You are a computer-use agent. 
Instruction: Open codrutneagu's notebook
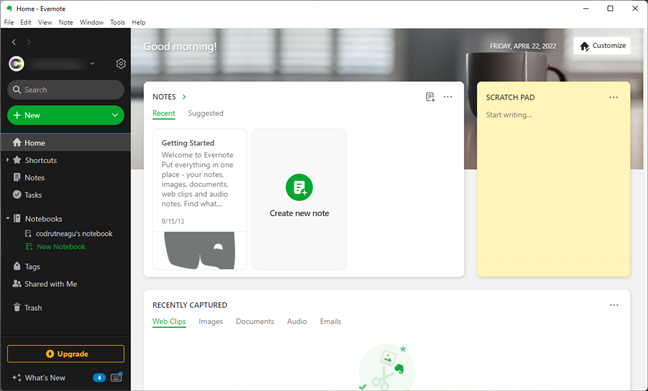(74, 234)
